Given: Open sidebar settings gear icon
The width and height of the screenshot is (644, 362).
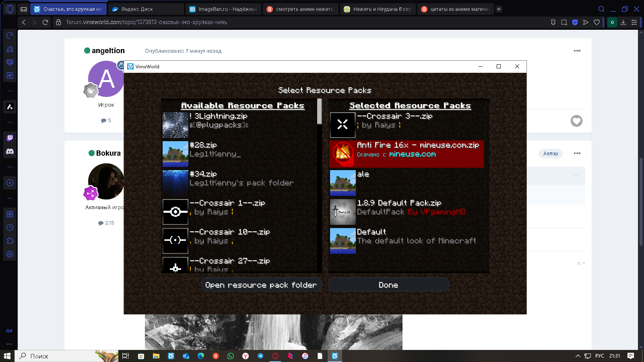Looking at the screenshot, I should pyautogui.click(x=10, y=254).
